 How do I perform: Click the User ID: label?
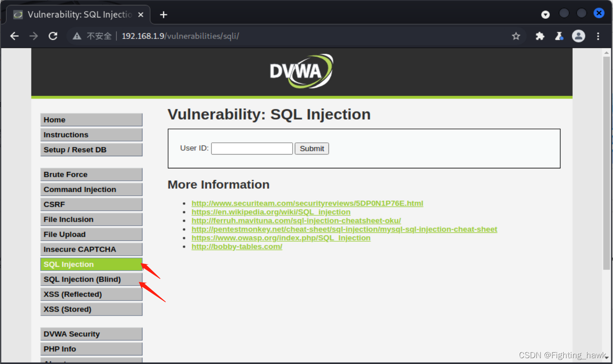coord(194,148)
